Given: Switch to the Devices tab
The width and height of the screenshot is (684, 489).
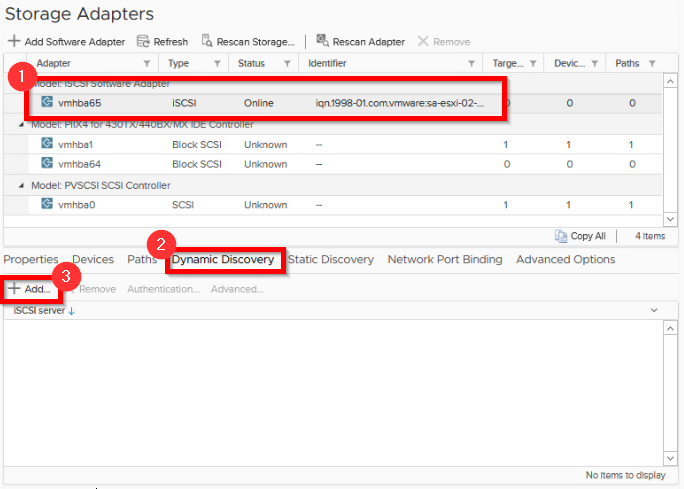Looking at the screenshot, I should [x=93, y=260].
